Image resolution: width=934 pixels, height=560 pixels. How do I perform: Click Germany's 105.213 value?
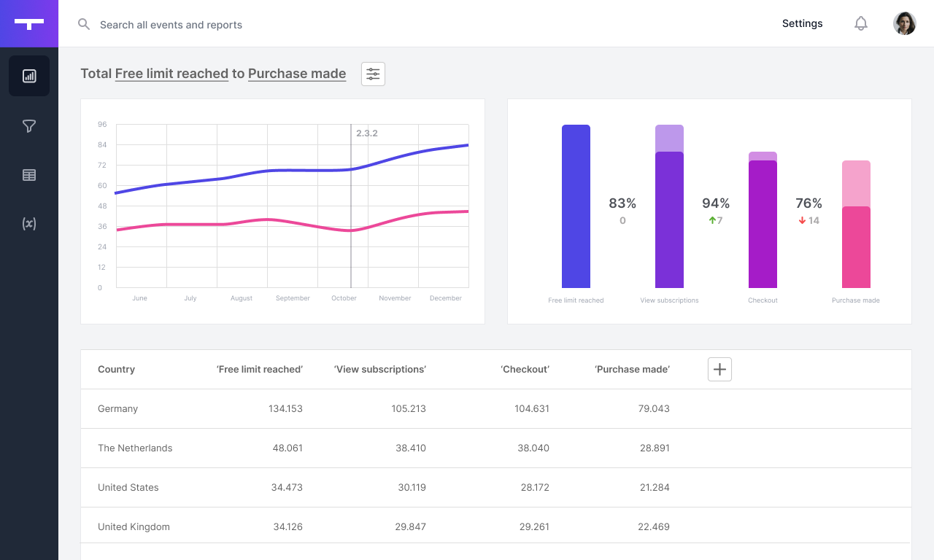tap(409, 409)
